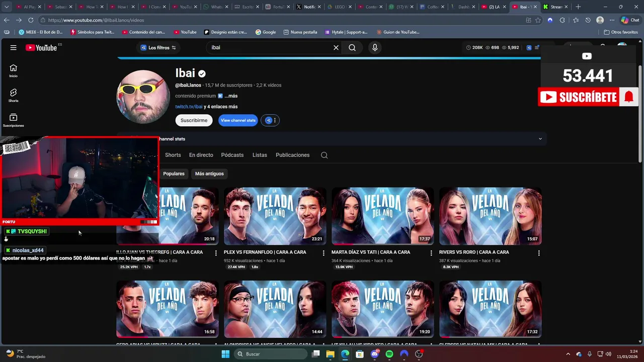
Task: Open options menu for Marta Díaz vs Tati
Action: [431, 253]
